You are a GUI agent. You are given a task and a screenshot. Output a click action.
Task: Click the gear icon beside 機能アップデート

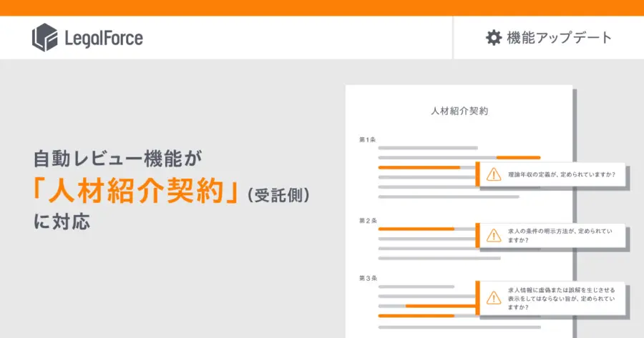[x=494, y=37]
